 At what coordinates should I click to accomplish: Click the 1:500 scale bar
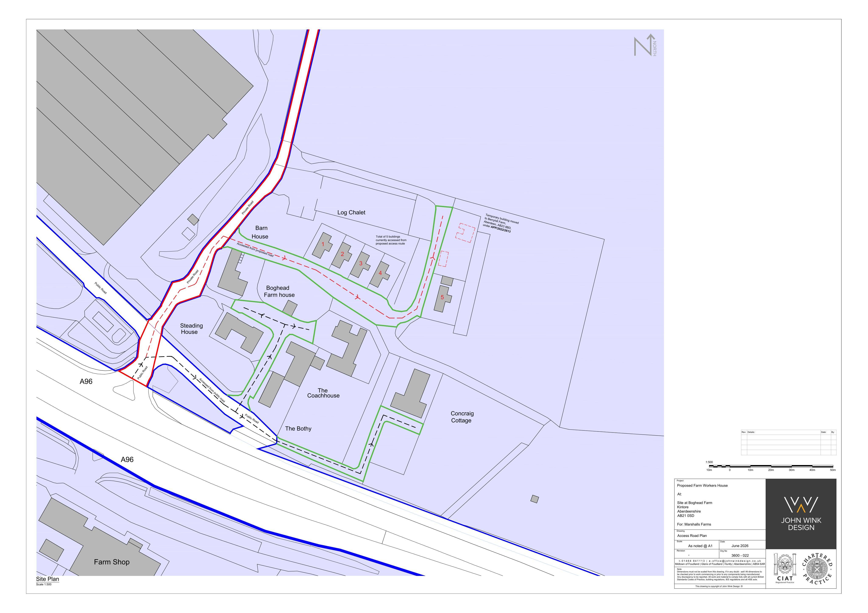pos(771,466)
